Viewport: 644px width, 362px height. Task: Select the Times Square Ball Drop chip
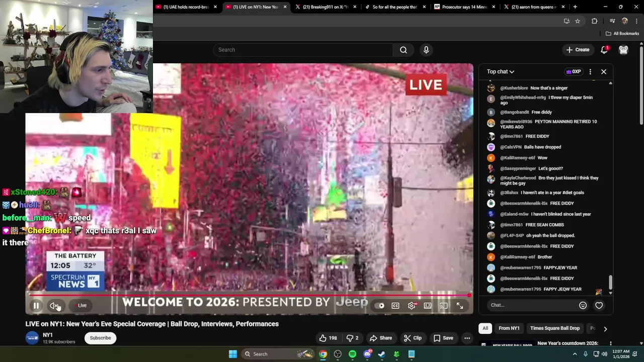coord(554,328)
